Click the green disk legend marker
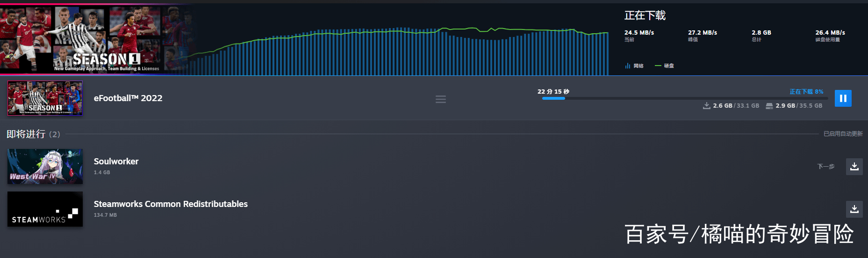Viewport: 868px width, 258px height. [x=658, y=66]
